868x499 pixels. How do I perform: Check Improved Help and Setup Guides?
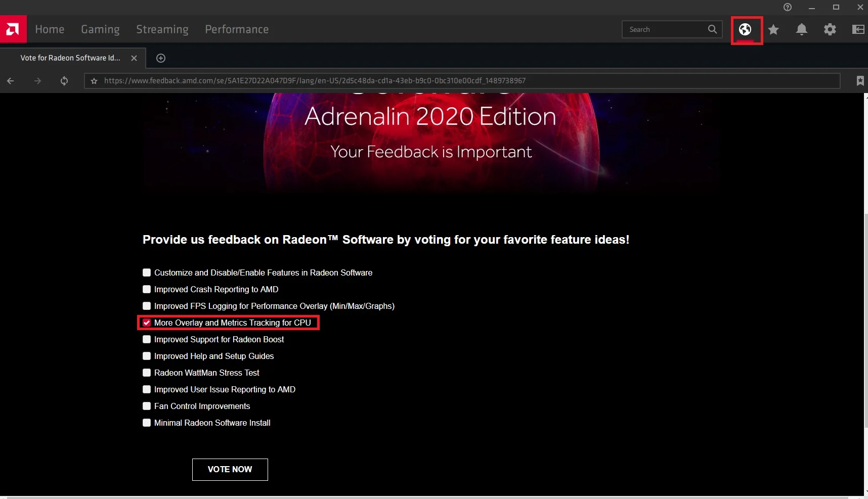coord(147,356)
